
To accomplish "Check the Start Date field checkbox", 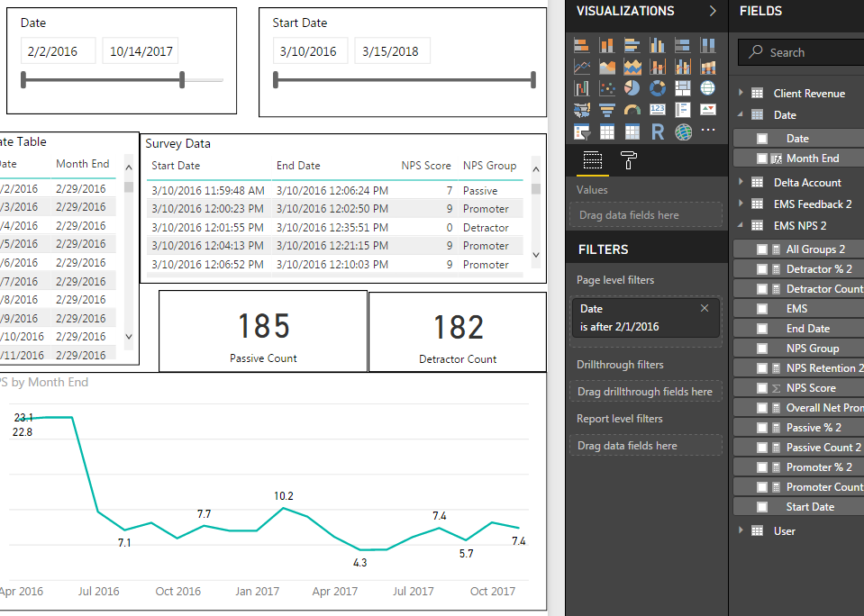I will (x=762, y=507).
